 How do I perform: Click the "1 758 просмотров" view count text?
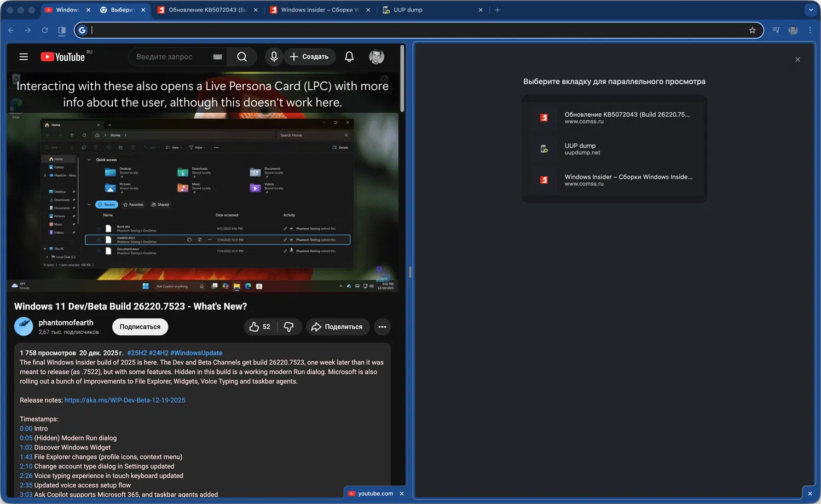(x=48, y=353)
